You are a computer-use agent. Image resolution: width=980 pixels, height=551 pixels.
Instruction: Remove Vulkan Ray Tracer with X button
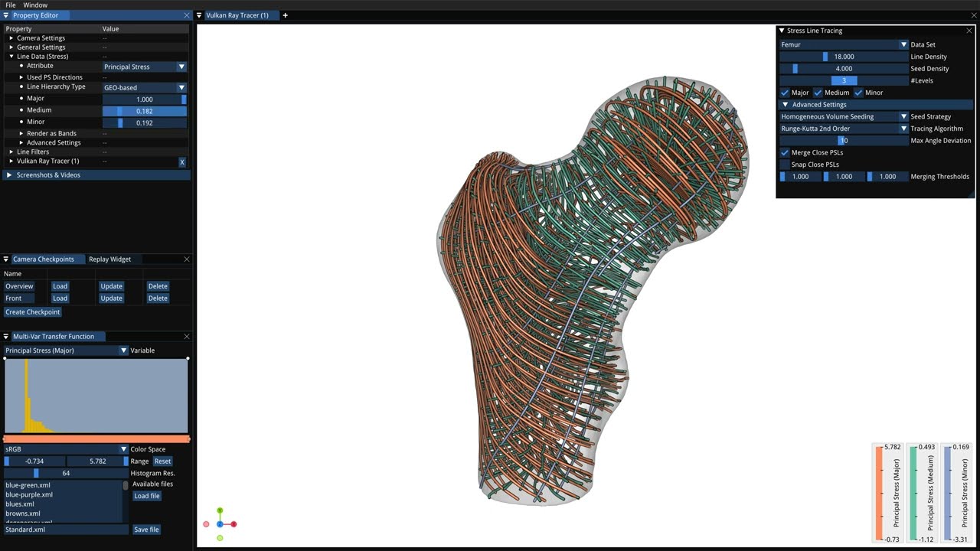(x=182, y=162)
